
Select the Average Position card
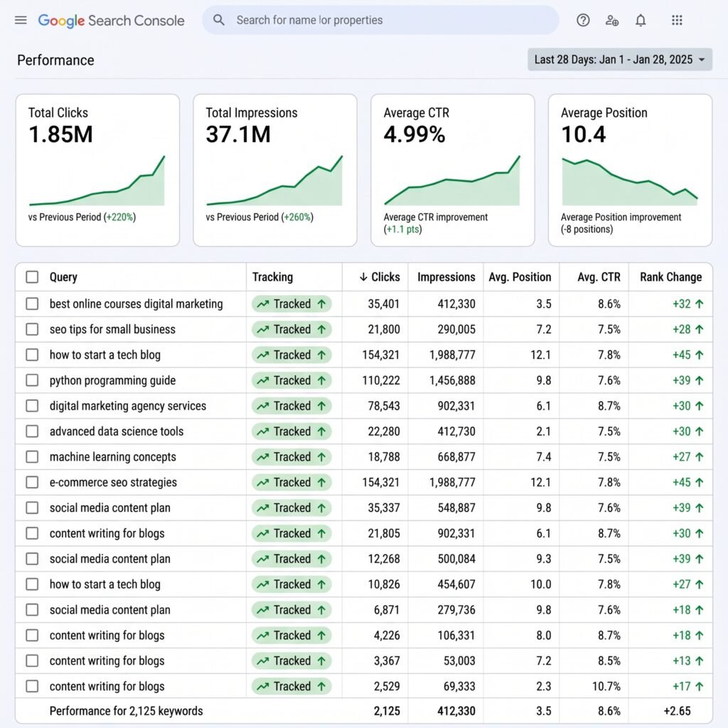click(x=630, y=170)
